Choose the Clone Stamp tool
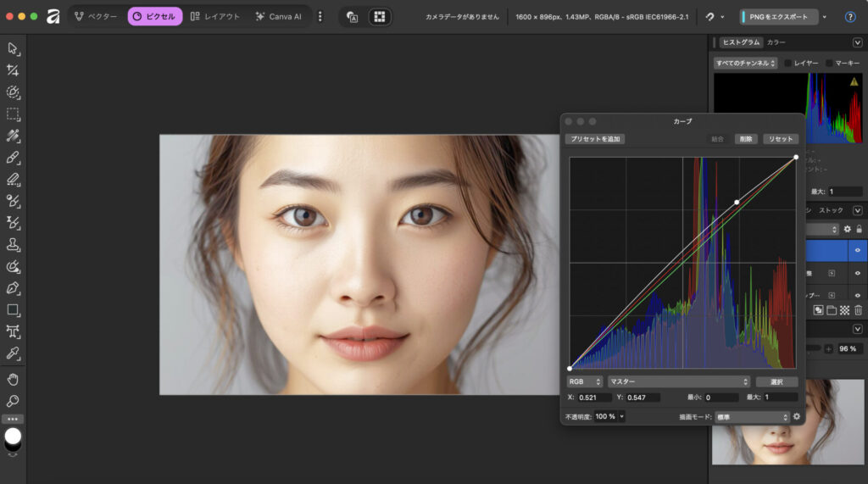The height and width of the screenshot is (484, 868). pos(13,245)
